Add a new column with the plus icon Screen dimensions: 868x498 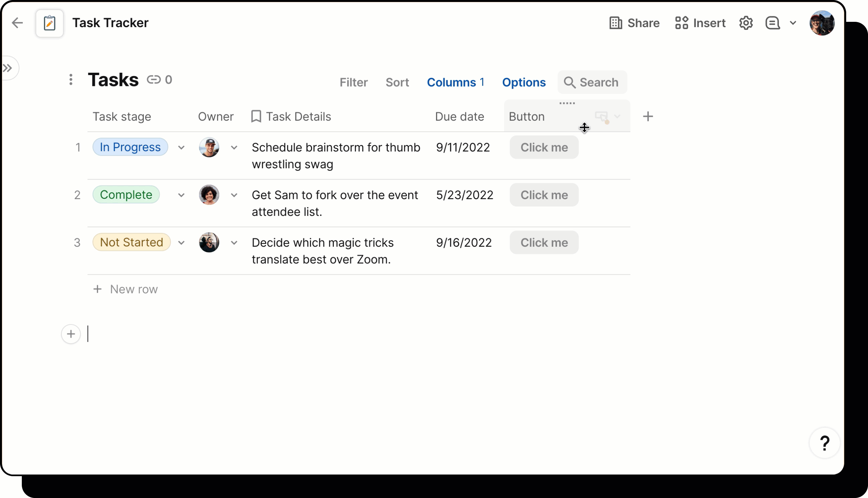(648, 116)
